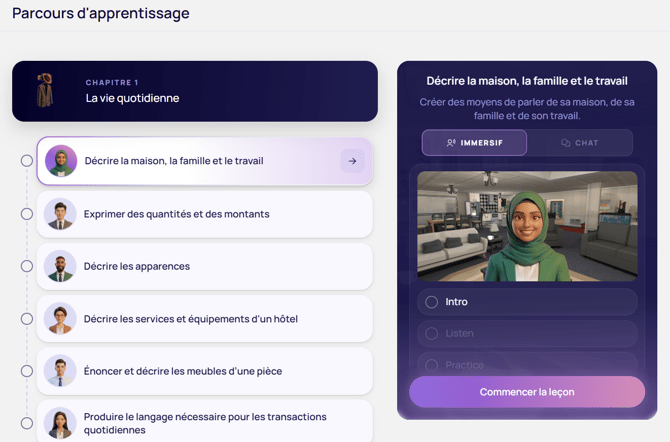Select the progress circle for Exprimer des quantités
Viewport: 670px width, 442px height.
point(27,214)
